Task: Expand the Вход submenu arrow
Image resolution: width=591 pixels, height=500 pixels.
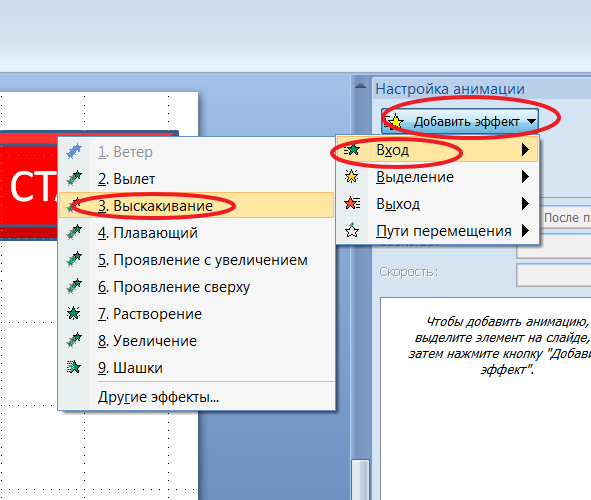Action: [525, 150]
